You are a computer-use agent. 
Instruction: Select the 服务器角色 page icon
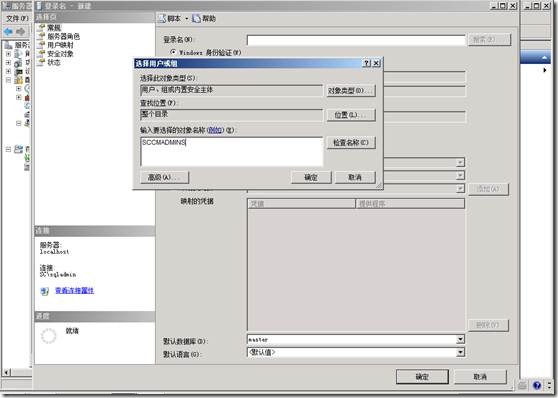42,36
